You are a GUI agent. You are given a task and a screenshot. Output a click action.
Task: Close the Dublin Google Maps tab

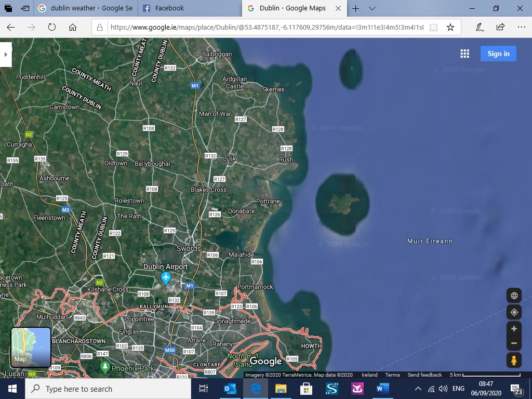coord(338,8)
